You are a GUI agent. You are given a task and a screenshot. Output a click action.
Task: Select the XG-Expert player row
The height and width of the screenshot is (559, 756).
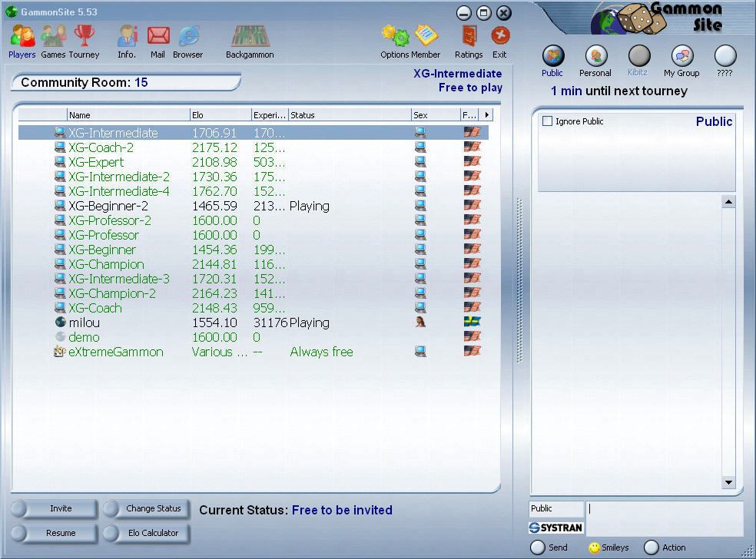(253, 162)
